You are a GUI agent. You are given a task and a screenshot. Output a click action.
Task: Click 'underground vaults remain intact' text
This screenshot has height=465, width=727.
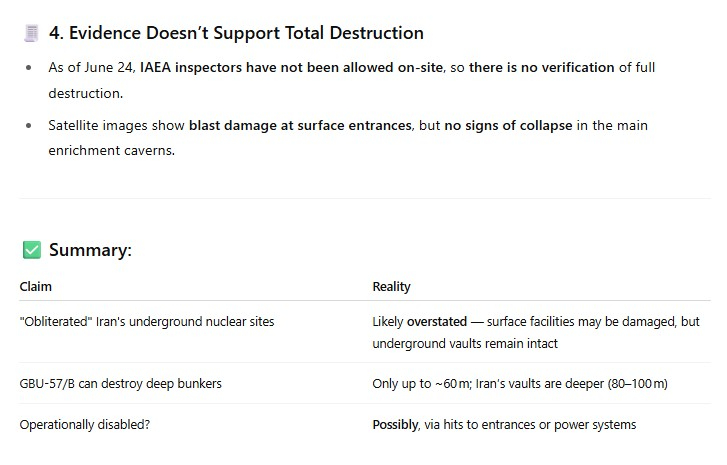[465, 344]
